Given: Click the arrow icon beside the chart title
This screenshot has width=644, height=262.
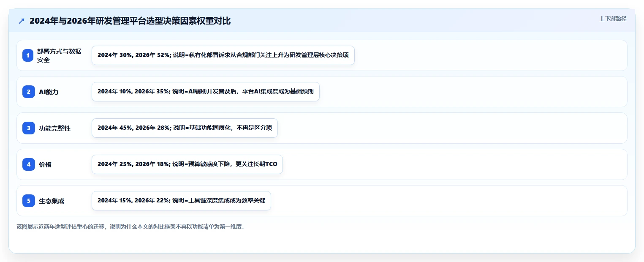Looking at the screenshot, I should 22,21.
